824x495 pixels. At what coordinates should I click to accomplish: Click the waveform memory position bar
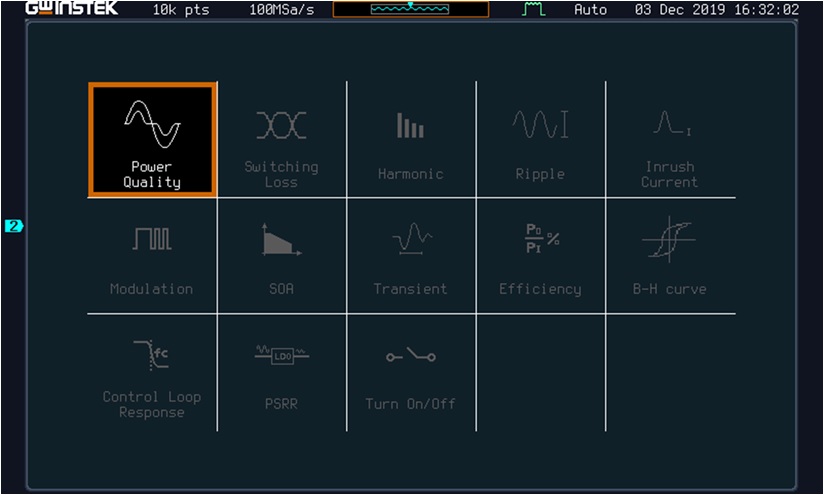tap(411, 9)
